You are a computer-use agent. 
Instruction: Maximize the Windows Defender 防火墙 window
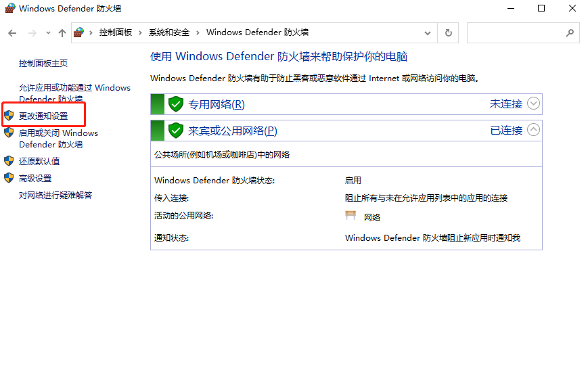(x=541, y=8)
